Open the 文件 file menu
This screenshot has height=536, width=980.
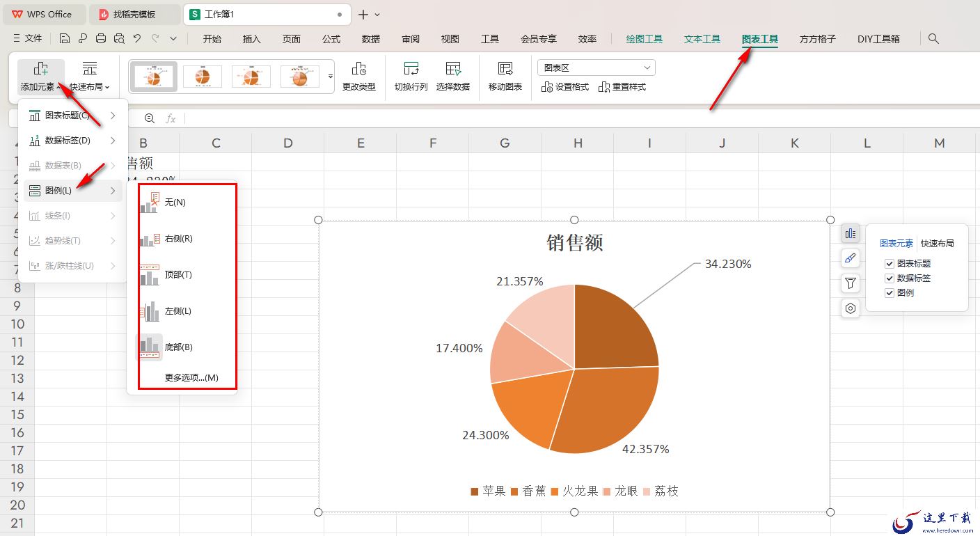28,39
